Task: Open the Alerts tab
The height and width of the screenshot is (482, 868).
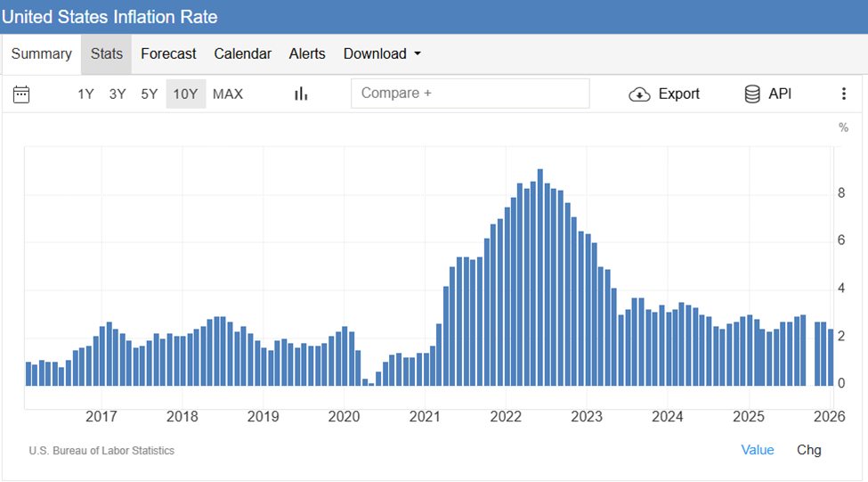Action: 307,53
